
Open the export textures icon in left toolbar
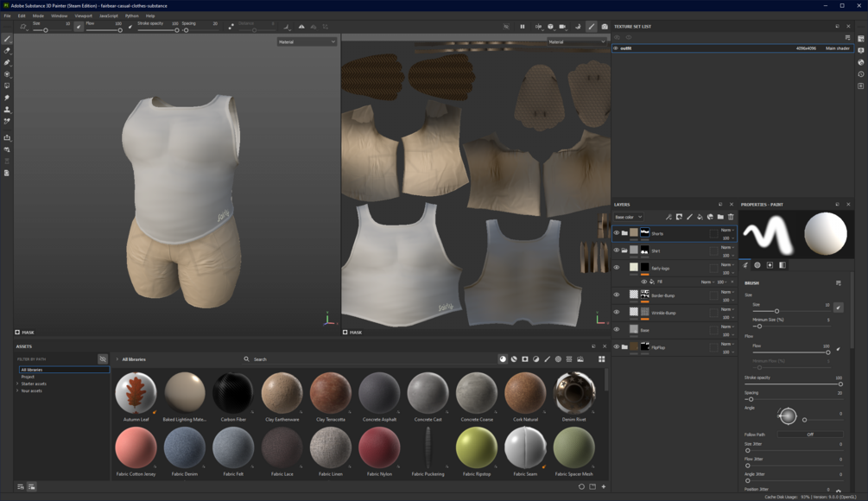pyautogui.click(x=7, y=137)
